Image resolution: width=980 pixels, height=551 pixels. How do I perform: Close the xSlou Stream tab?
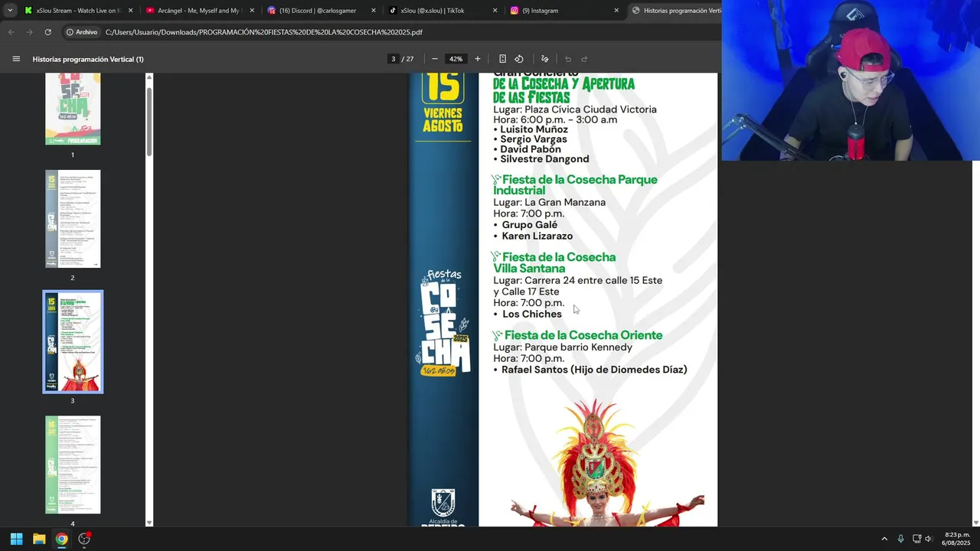click(130, 11)
